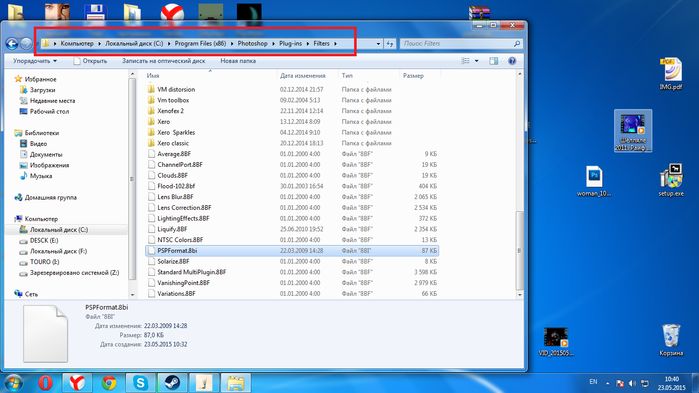Click the Открыть toolbar button

click(90, 61)
